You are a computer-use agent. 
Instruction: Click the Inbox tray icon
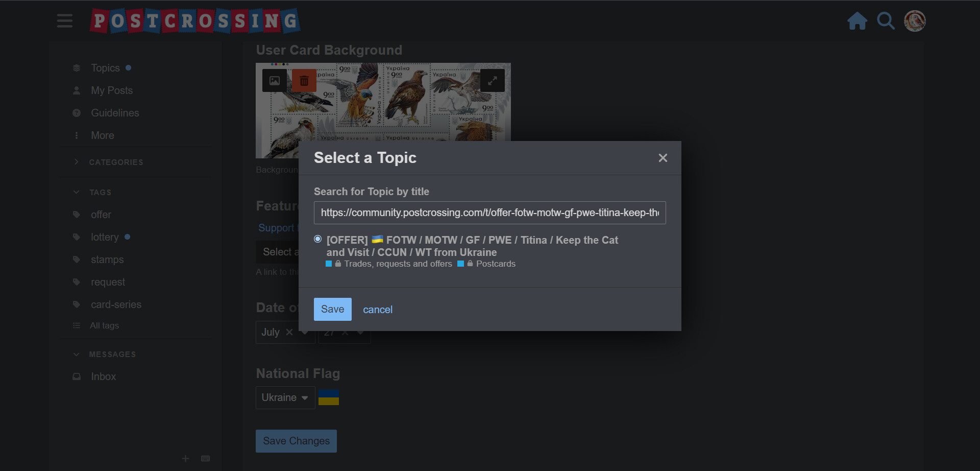[77, 376]
